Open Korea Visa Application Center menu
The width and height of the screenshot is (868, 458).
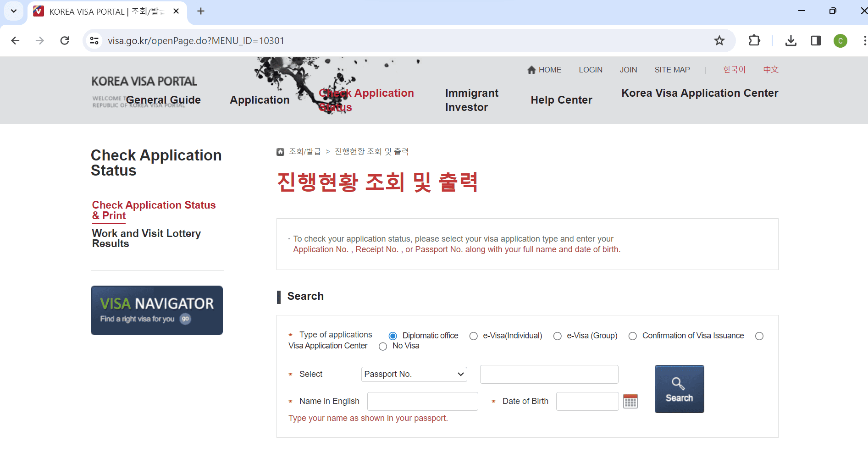700,93
